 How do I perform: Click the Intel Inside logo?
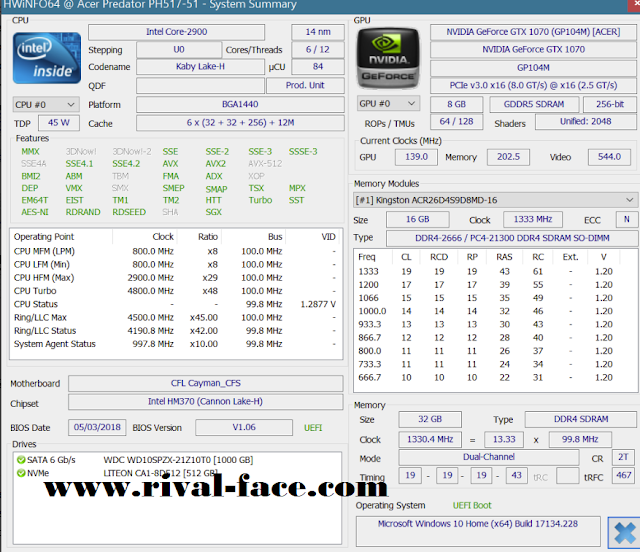point(47,58)
